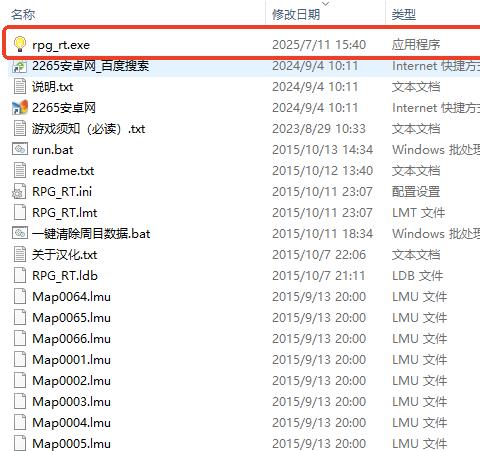The image size is (480, 451).
Task: Click the file name Map0002.lmu
Action: (71, 381)
